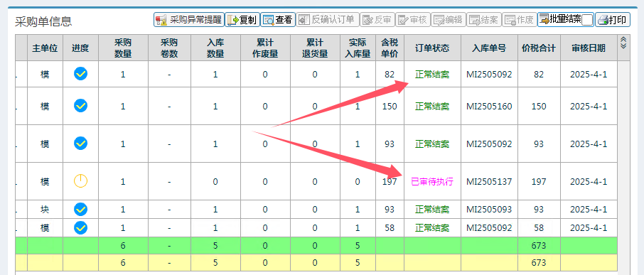
Task: Click receipt number MI2505160
Action: [x=489, y=107]
